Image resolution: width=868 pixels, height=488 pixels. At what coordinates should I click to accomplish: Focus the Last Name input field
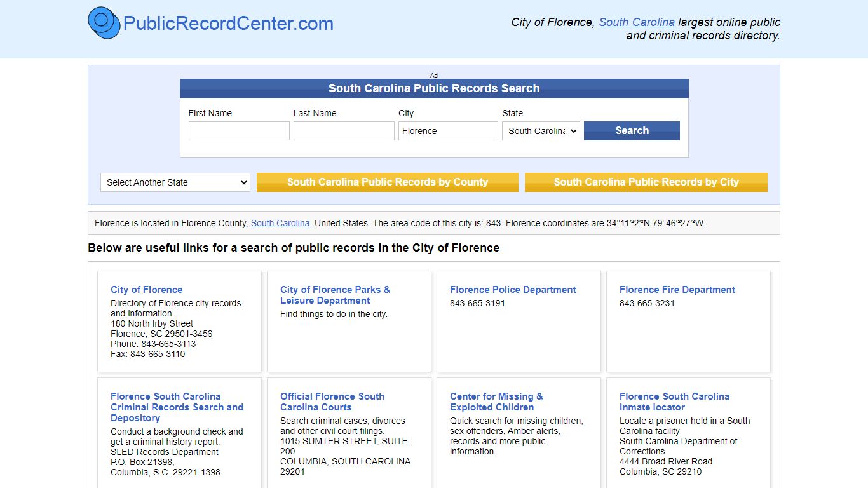344,131
